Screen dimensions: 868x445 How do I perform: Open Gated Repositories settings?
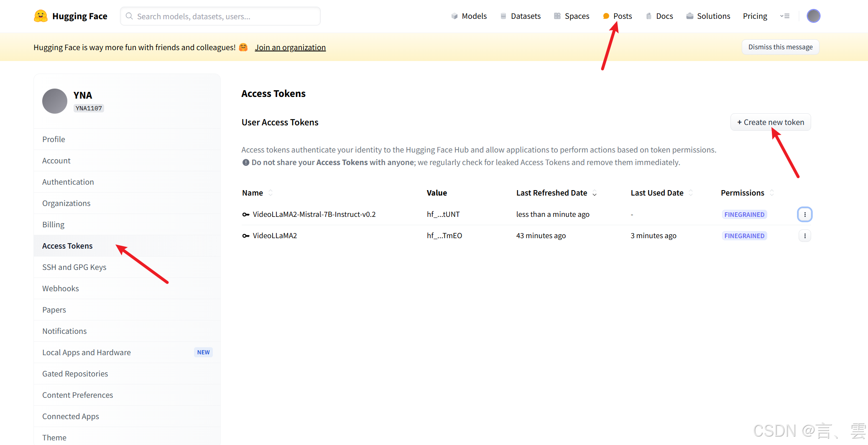pos(127,374)
